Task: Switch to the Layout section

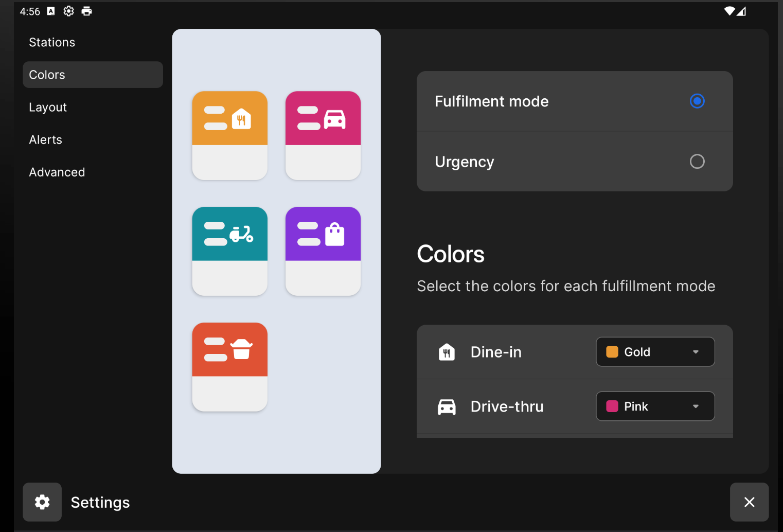Action: (48, 107)
